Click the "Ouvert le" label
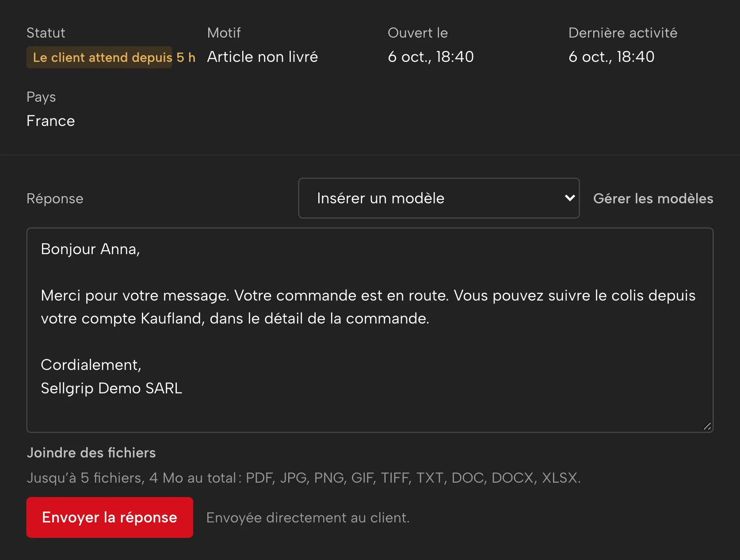 tap(418, 33)
